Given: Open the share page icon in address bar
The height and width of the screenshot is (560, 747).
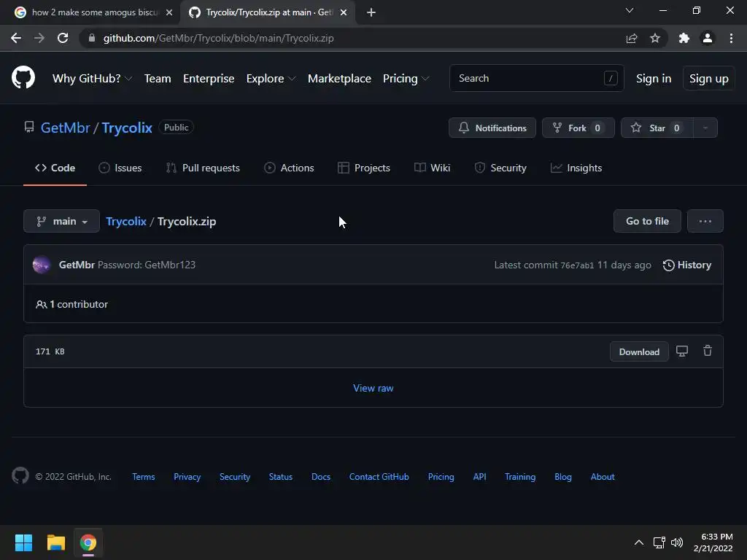Looking at the screenshot, I should click(632, 38).
